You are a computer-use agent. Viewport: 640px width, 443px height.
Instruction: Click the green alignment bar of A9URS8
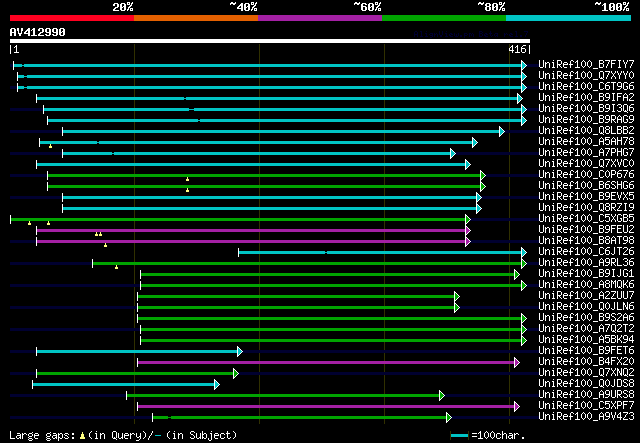[283, 396]
